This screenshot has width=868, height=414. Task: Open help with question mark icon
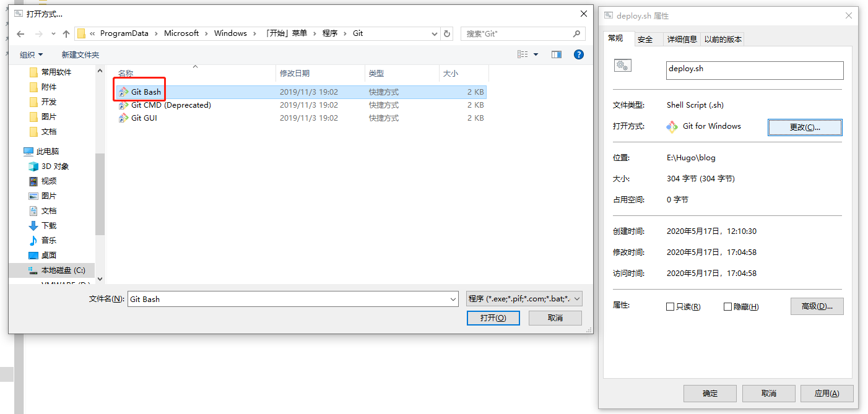tap(579, 54)
